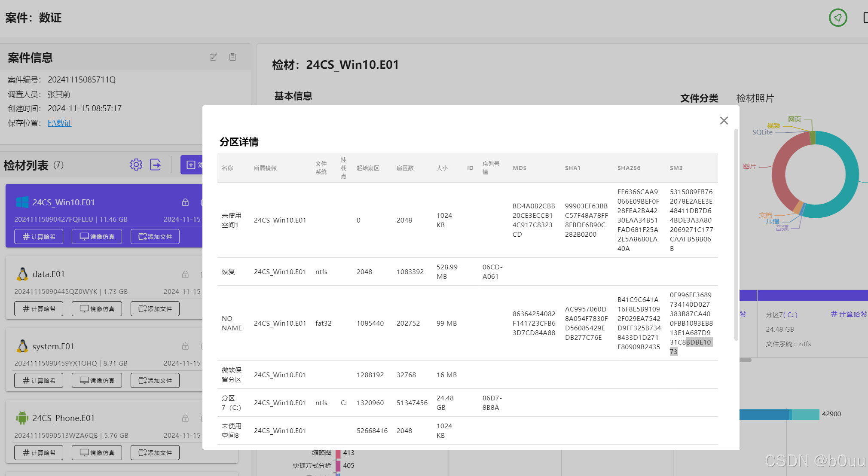
Task: Click lock icon on 24CS_Win10.E01 card
Action: 185,202
